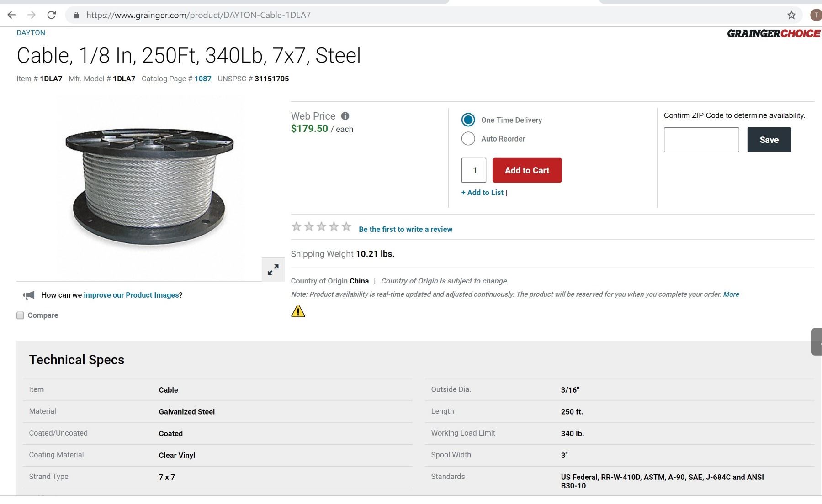Open the side tab on the right edge

point(817,341)
